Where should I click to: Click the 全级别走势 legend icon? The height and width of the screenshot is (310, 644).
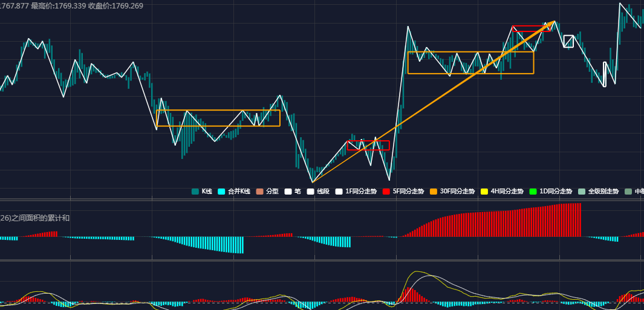pyautogui.click(x=582, y=192)
